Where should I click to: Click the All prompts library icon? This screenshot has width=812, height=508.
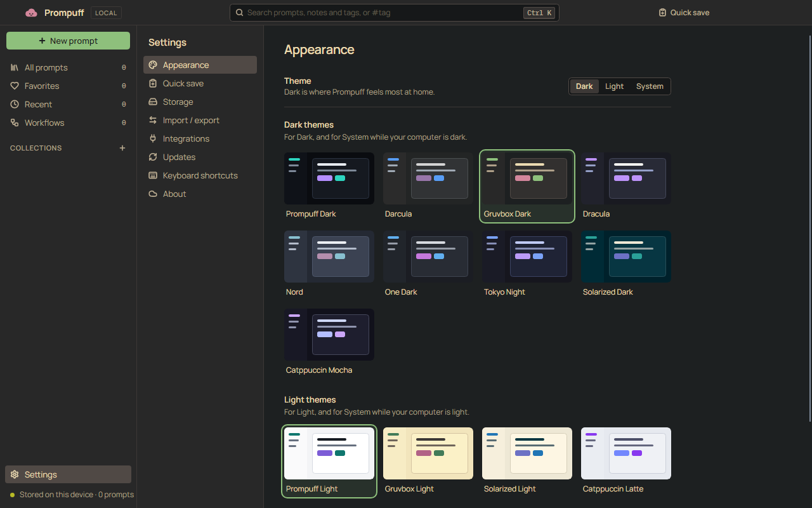15,67
